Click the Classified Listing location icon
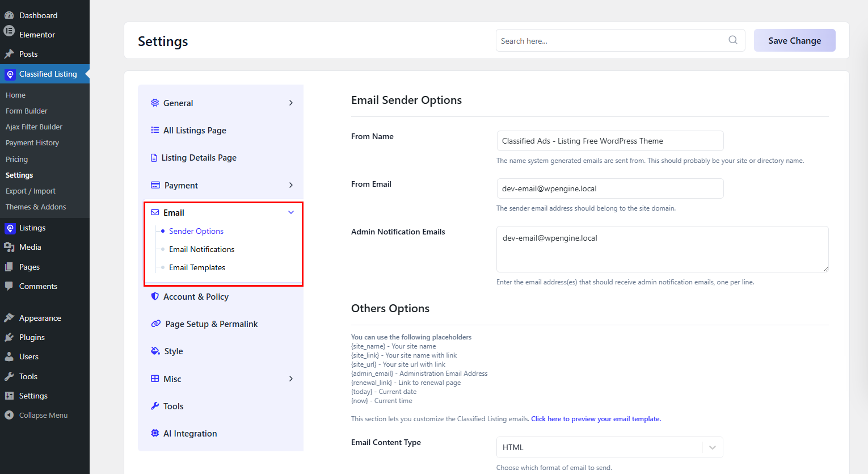 click(10, 74)
